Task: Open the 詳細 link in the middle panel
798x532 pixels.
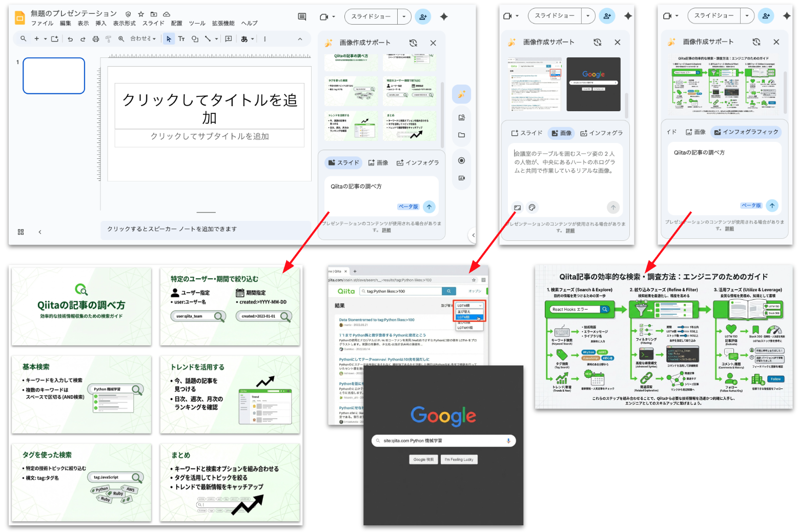Action: coord(570,231)
